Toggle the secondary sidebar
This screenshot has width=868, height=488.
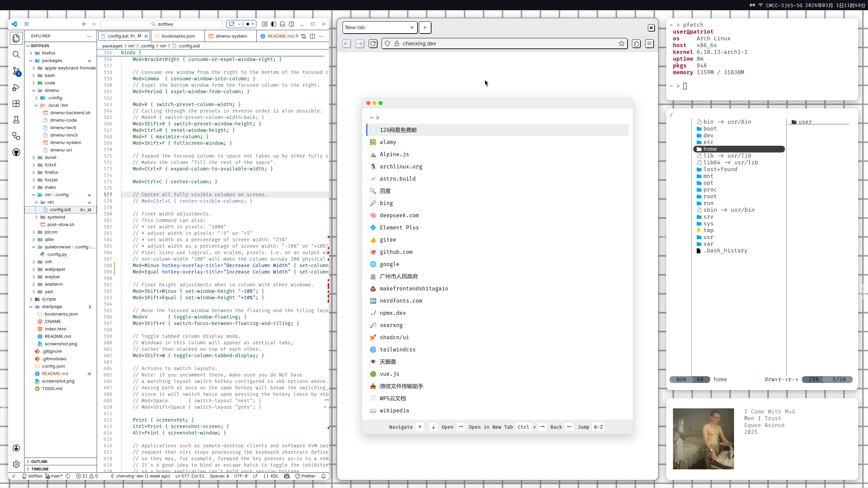(292, 24)
